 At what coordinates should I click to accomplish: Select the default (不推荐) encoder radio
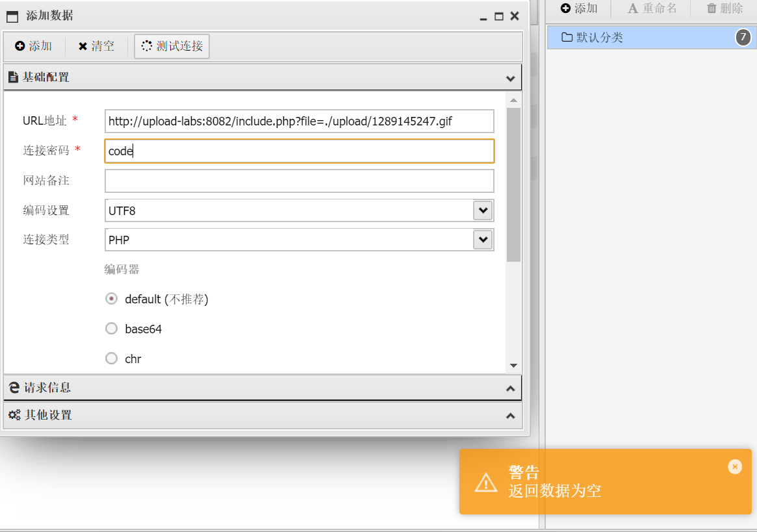(112, 299)
